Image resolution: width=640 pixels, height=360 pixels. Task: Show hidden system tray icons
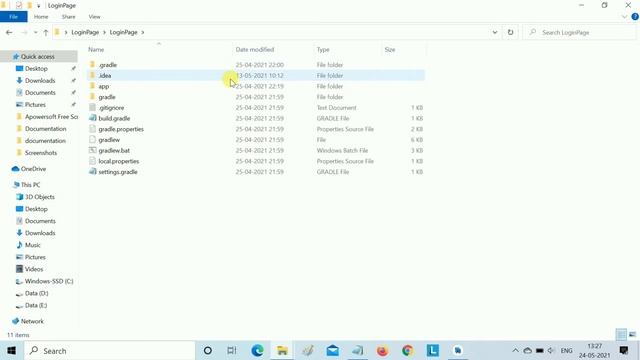pyautogui.click(x=515, y=351)
